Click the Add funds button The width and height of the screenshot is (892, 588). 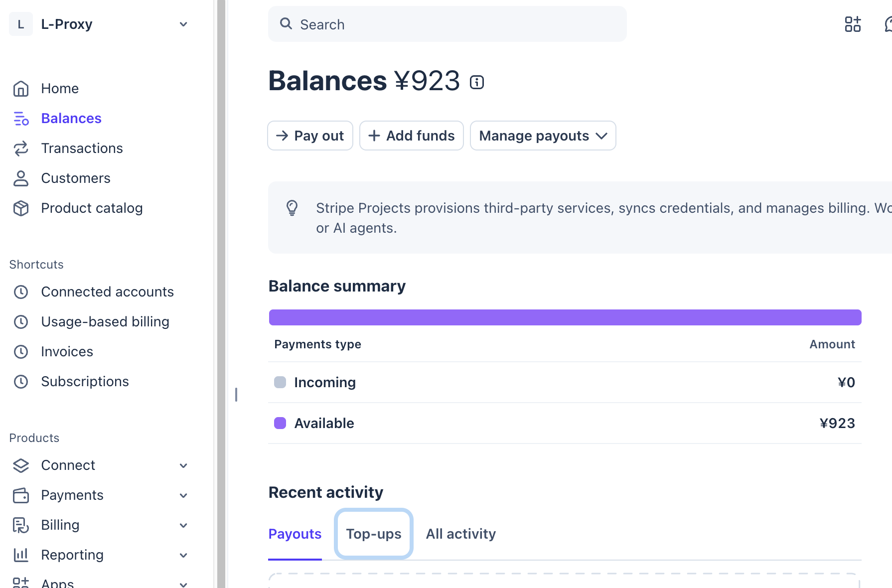tap(411, 136)
